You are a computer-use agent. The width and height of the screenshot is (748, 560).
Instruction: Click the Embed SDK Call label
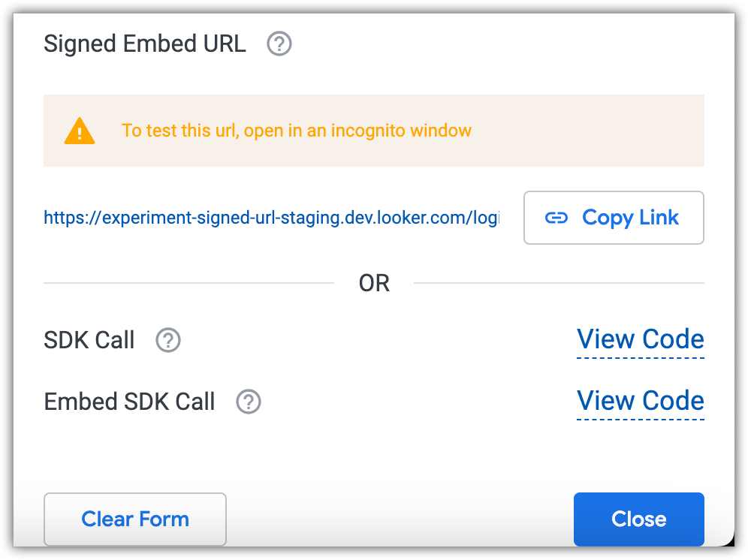[130, 402]
